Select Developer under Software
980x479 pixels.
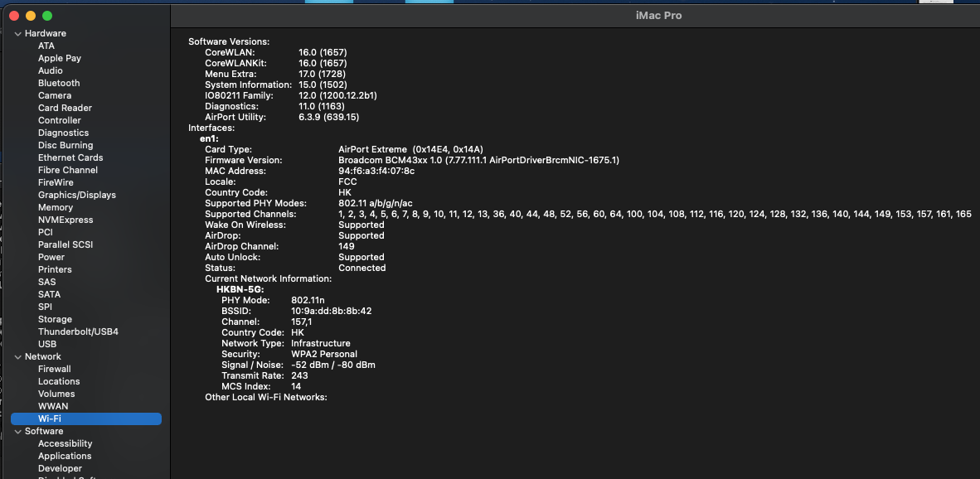tap(60, 468)
